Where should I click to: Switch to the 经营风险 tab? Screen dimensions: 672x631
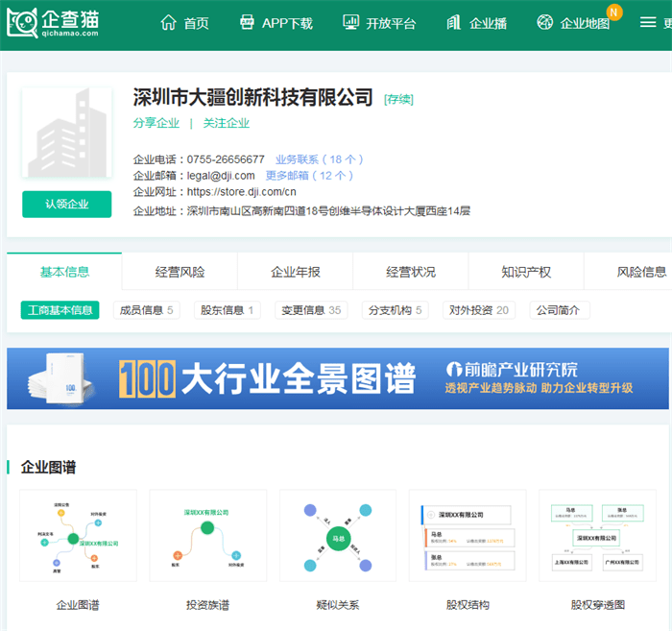click(180, 272)
